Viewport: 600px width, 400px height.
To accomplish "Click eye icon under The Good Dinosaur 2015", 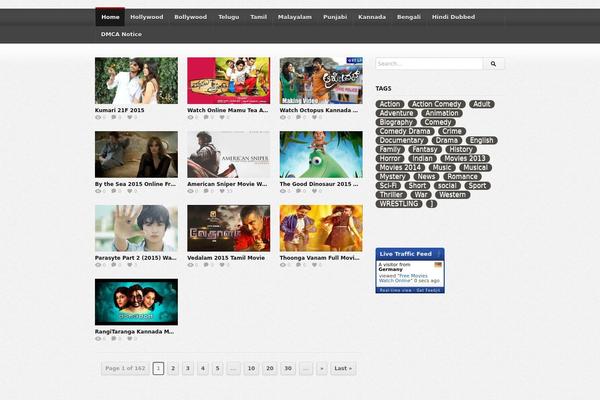I will coord(283,191).
